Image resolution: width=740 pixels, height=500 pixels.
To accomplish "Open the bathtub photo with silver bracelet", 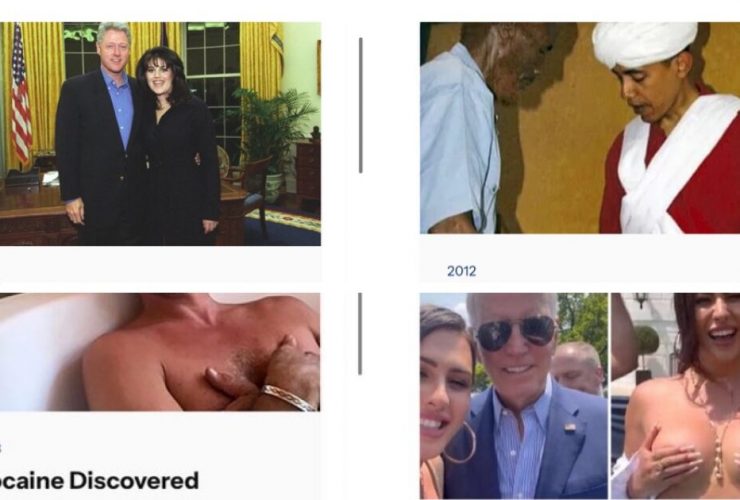I will coord(160,352).
